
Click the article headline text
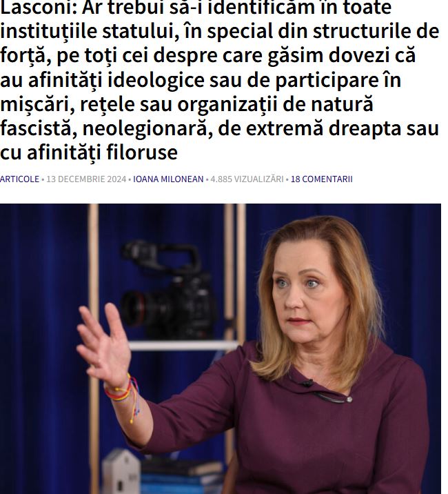(219, 79)
